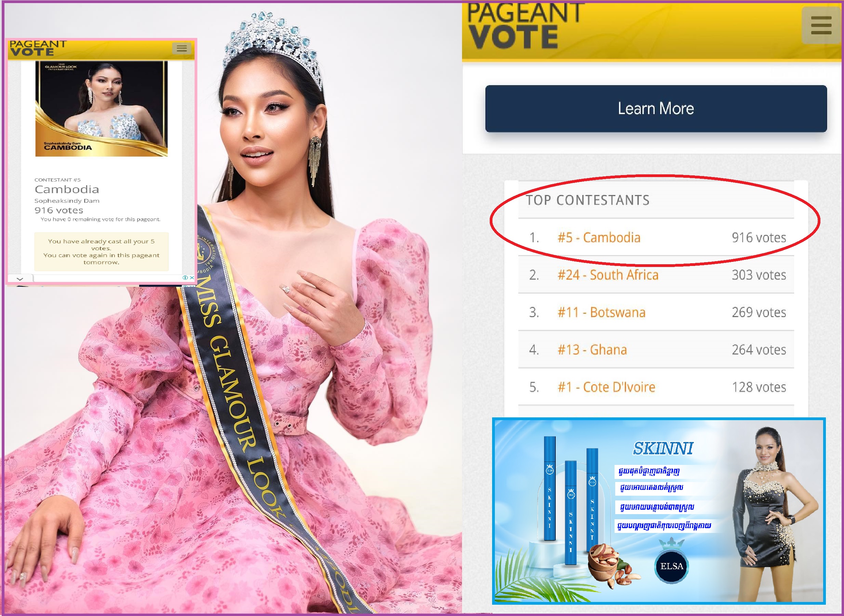Expand the chevron at inset panel bottom left

pos(20,279)
